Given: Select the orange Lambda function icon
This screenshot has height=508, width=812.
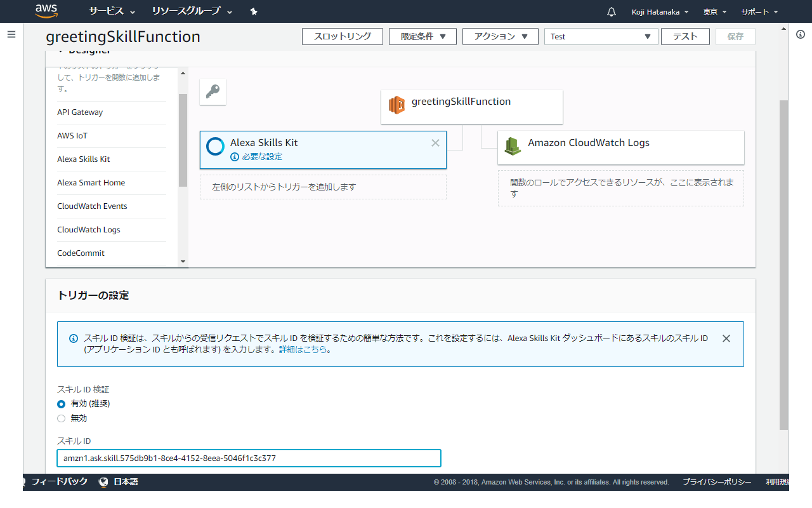Looking at the screenshot, I should tap(397, 105).
